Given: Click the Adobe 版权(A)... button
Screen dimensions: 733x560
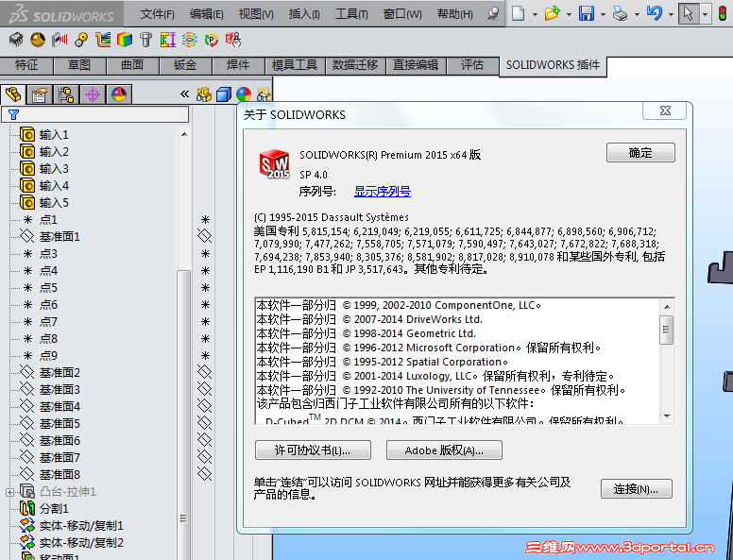Looking at the screenshot, I should (x=444, y=450).
